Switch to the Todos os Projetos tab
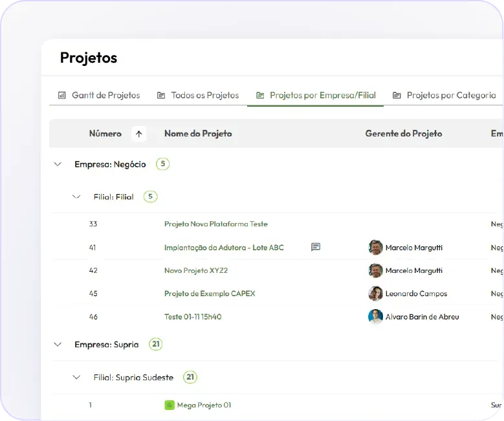 204,95
